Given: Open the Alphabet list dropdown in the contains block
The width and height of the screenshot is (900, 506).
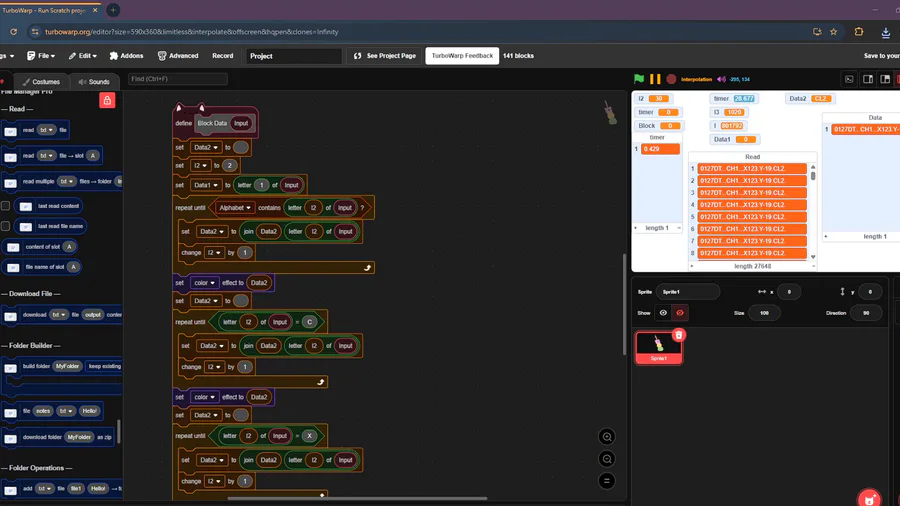Looking at the screenshot, I should pyautogui.click(x=234, y=208).
